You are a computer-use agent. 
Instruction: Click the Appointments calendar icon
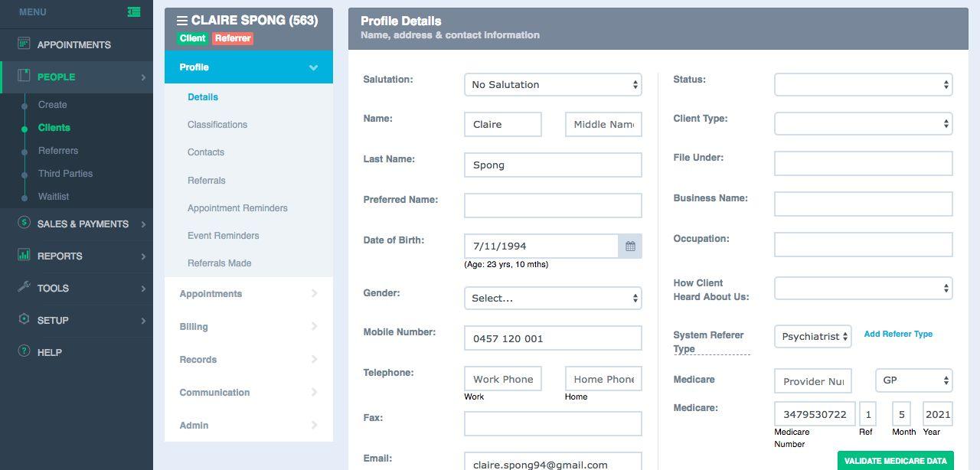pos(24,44)
